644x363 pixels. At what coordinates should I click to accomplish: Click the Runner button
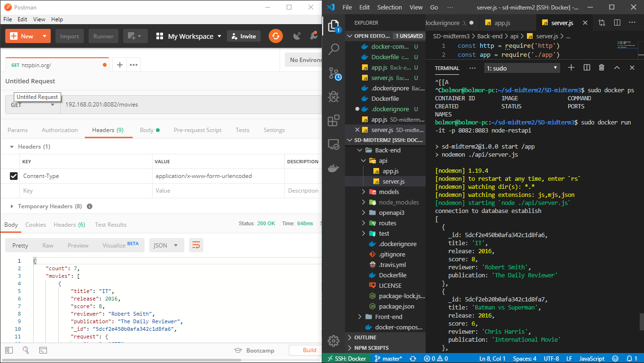(x=103, y=36)
